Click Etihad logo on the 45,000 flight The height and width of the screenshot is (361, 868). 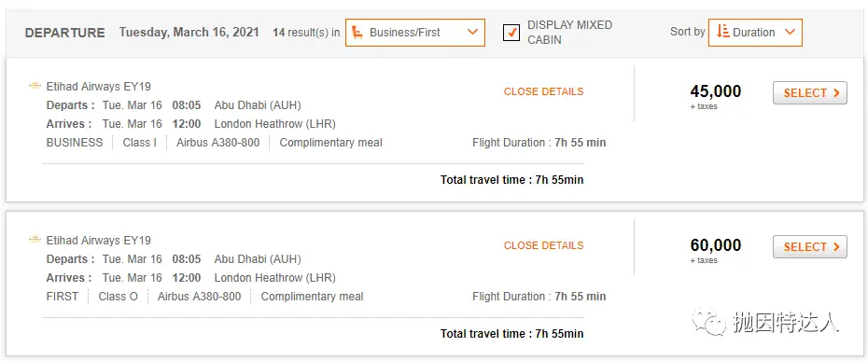[x=35, y=86]
